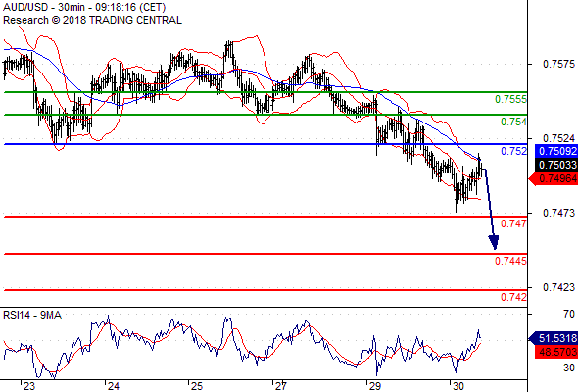Click the RSI14 - 9MA indicator label

32,315
